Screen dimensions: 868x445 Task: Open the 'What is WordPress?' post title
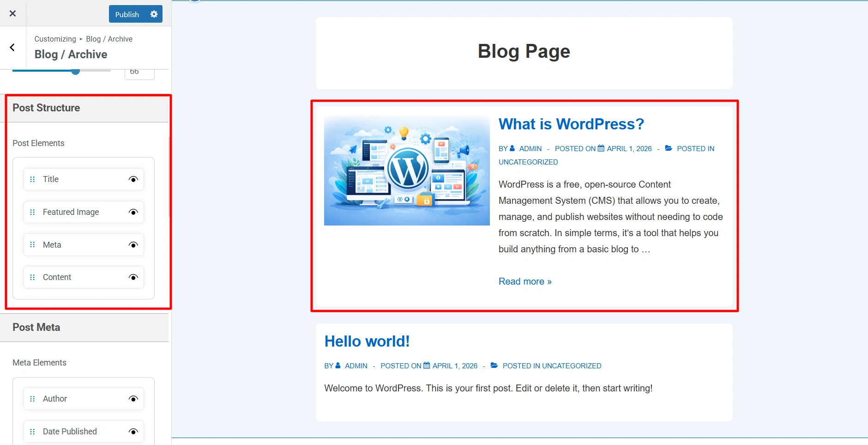point(571,124)
